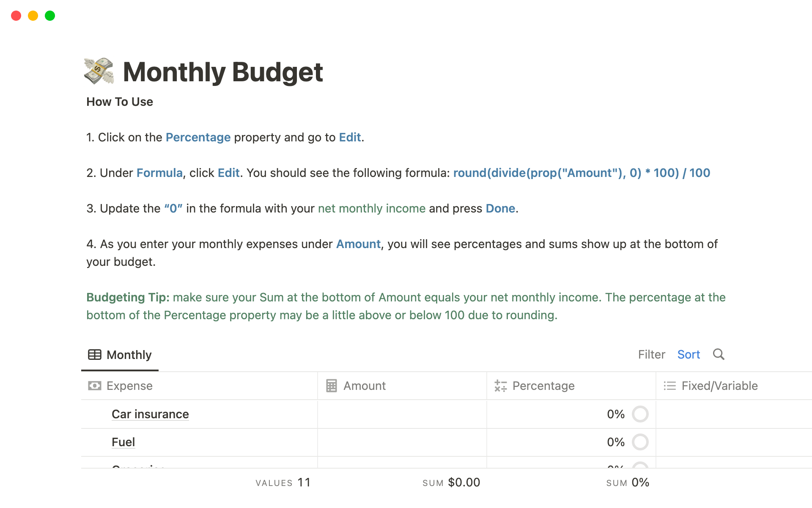Click the Amount cell for Car insurance

pyautogui.click(x=402, y=414)
